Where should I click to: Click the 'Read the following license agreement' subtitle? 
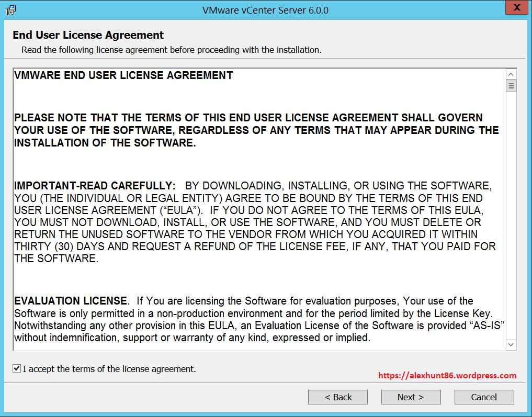172,50
